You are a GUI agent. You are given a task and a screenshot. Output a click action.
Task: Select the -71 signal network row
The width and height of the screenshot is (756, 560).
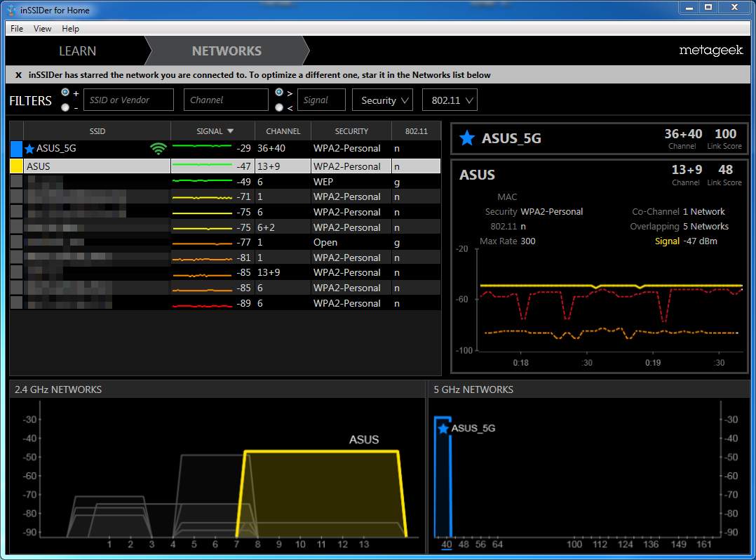coord(225,196)
